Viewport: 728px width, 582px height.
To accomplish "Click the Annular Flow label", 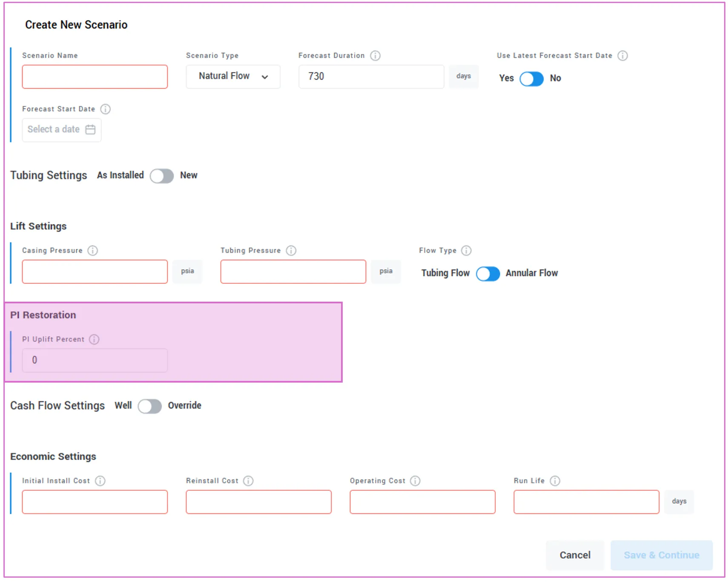I will 532,273.
